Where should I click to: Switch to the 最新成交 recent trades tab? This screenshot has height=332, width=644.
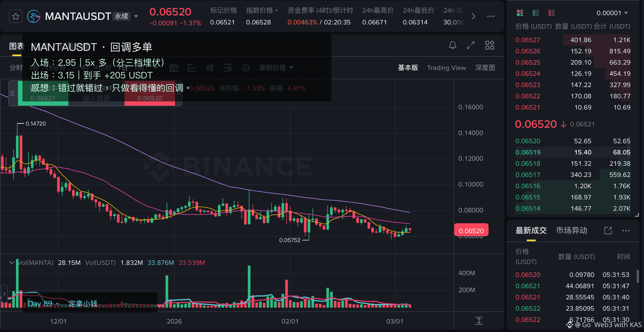(531, 231)
